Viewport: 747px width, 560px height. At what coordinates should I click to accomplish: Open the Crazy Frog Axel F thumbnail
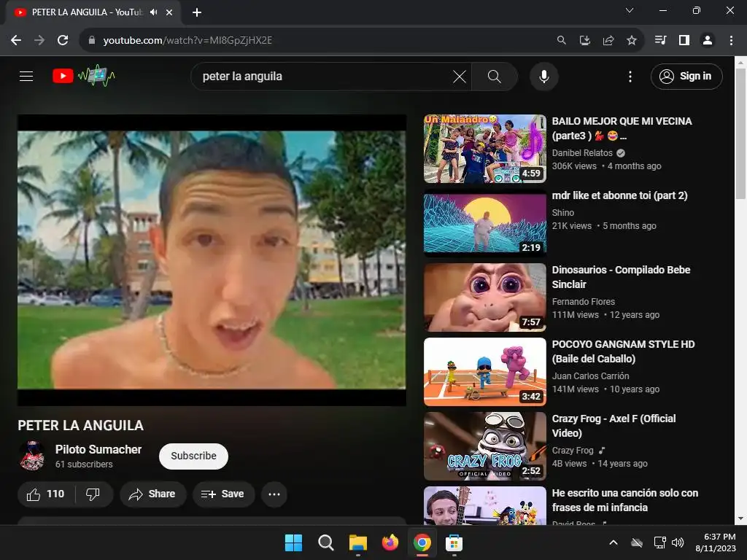484,446
